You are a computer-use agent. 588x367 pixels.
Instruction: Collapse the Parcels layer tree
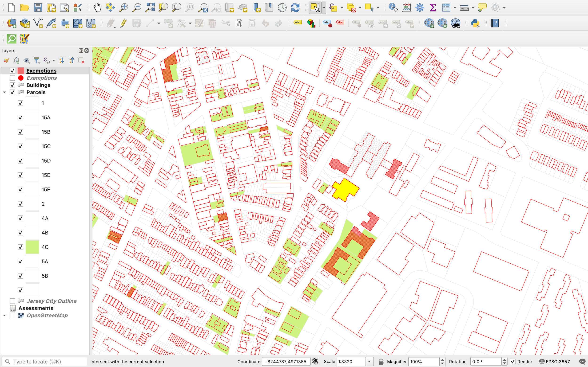pos(4,93)
